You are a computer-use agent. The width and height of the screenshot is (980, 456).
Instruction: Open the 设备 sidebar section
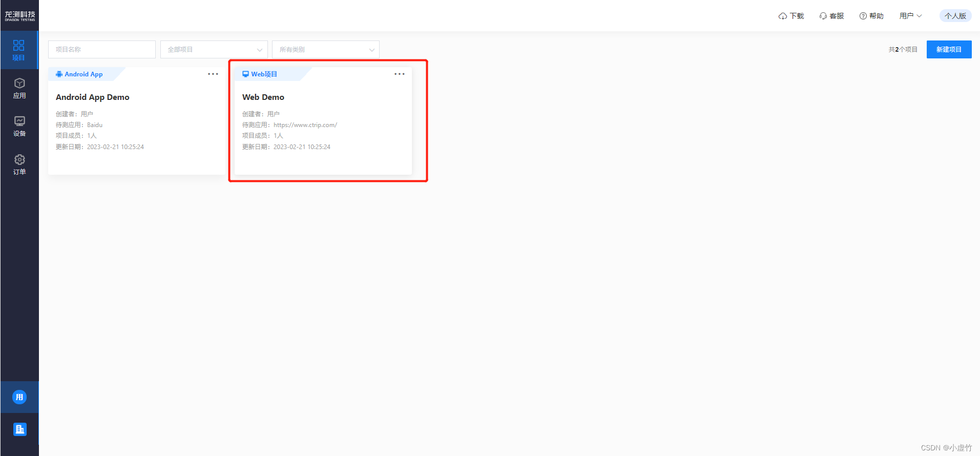pyautogui.click(x=19, y=126)
